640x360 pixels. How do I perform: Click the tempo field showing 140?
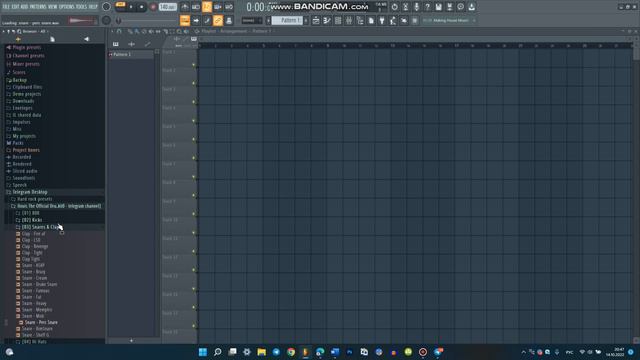pos(167,7)
